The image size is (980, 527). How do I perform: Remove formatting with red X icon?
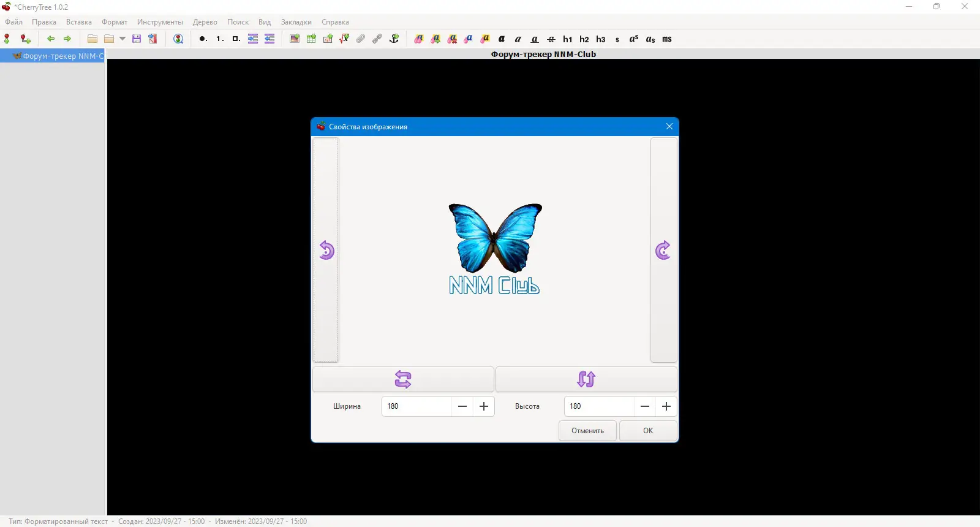pyautogui.click(x=452, y=39)
